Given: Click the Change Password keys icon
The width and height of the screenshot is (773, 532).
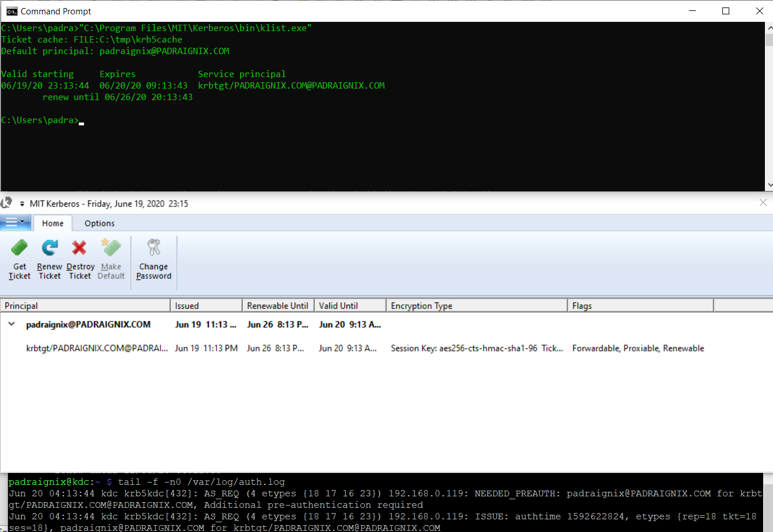Looking at the screenshot, I should (x=154, y=248).
